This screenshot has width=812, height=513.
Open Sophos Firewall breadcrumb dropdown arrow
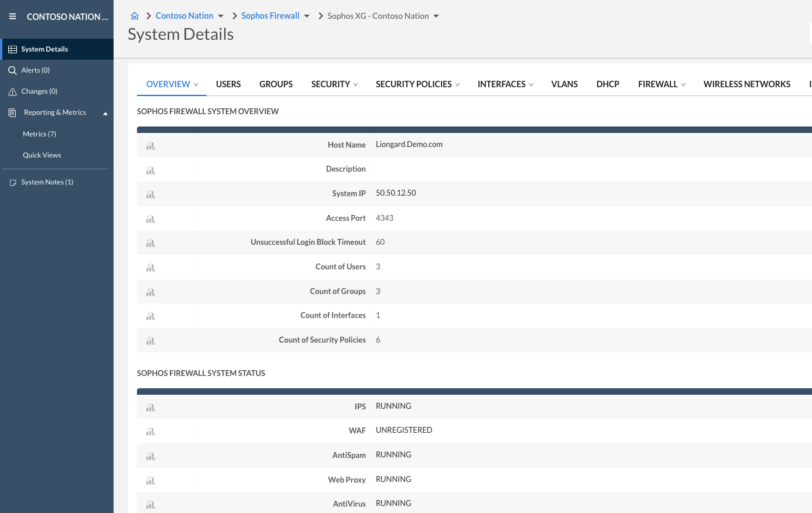click(x=307, y=16)
